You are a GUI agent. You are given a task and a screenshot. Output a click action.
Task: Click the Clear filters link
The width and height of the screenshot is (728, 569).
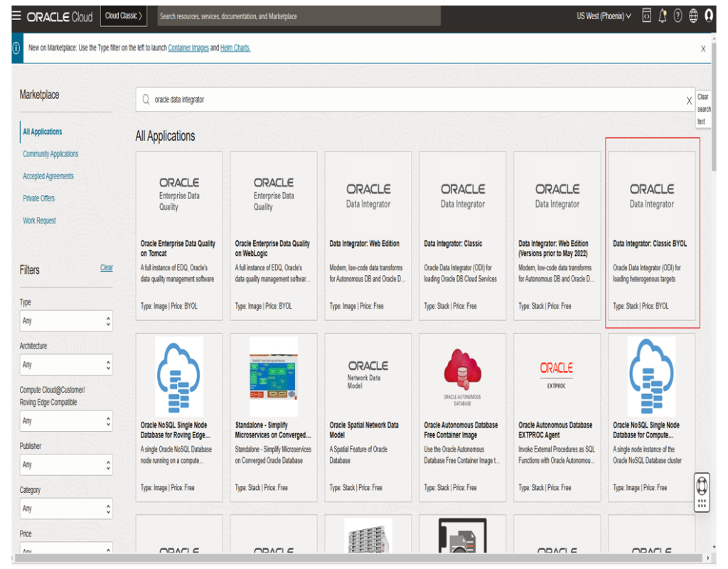106,268
